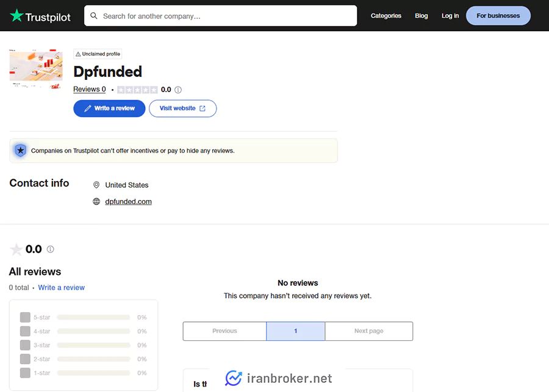This screenshot has height=392, width=549.
Task: Click the 1-star progress bar
Action: click(x=93, y=373)
